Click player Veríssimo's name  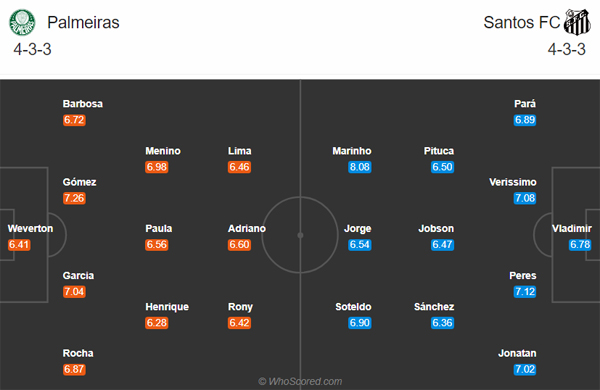click(513, 182)
